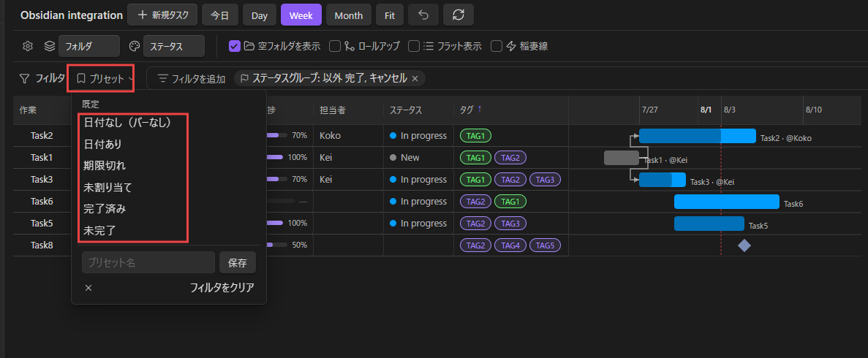Click the color palette icon
Image resolution: width=868 pixels, height=358 pixels.
(x=135, y=46)
